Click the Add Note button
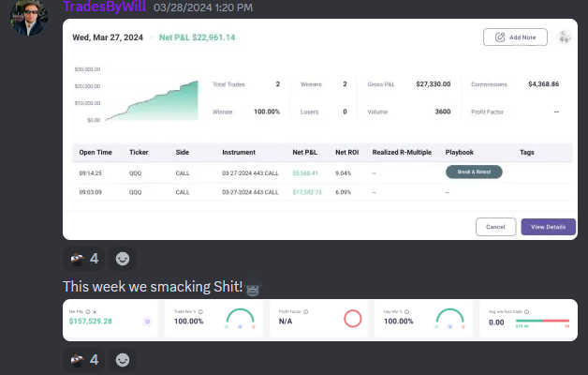This screenshot has height=375, width=588. [515, 37]
